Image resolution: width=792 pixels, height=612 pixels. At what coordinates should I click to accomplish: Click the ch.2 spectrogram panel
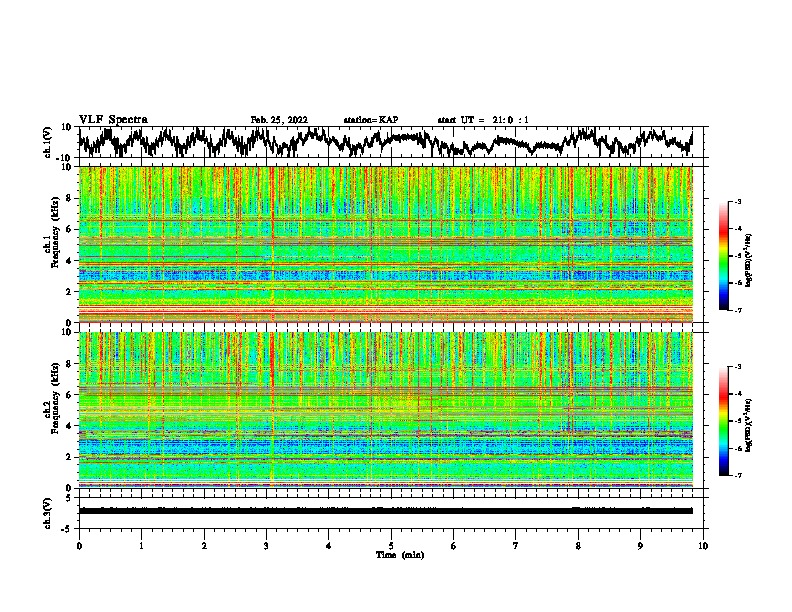point(386,410)
